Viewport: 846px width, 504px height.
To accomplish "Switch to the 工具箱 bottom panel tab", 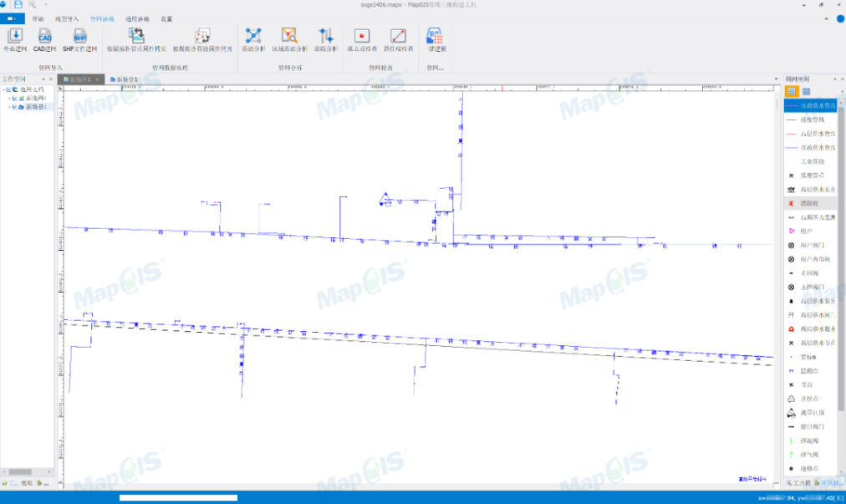I will tap(798, 483).
